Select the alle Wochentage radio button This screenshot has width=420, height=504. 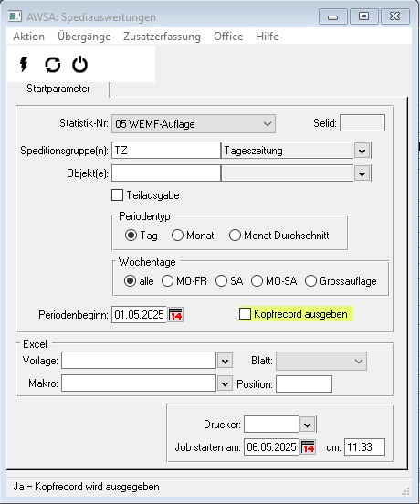pyautogui.click(x=130, y=281)
